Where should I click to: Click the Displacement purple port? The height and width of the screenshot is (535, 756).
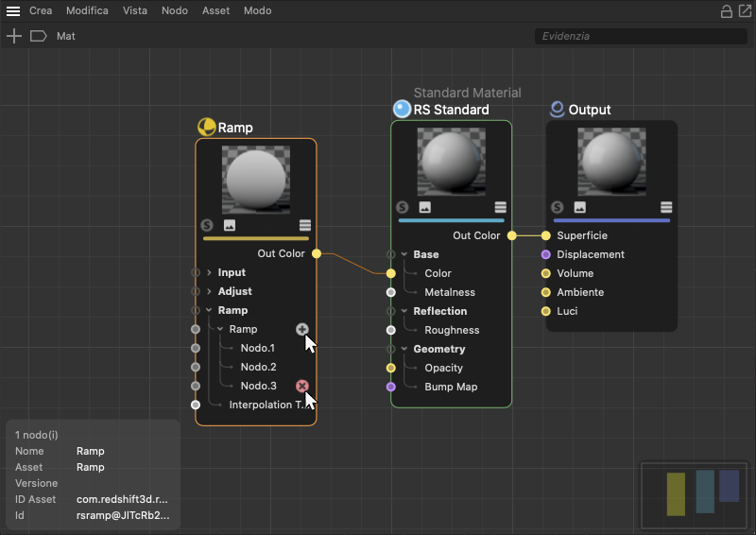coord(546,254)
